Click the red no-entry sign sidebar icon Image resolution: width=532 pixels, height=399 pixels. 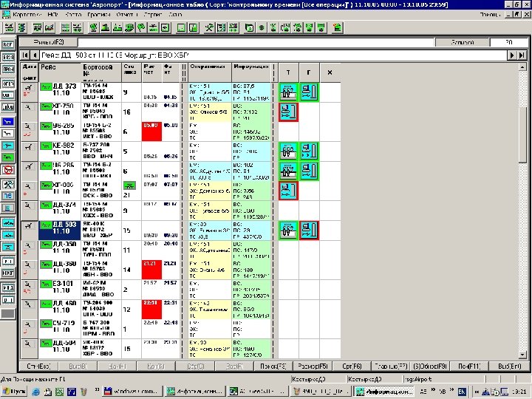click(8, 170)
